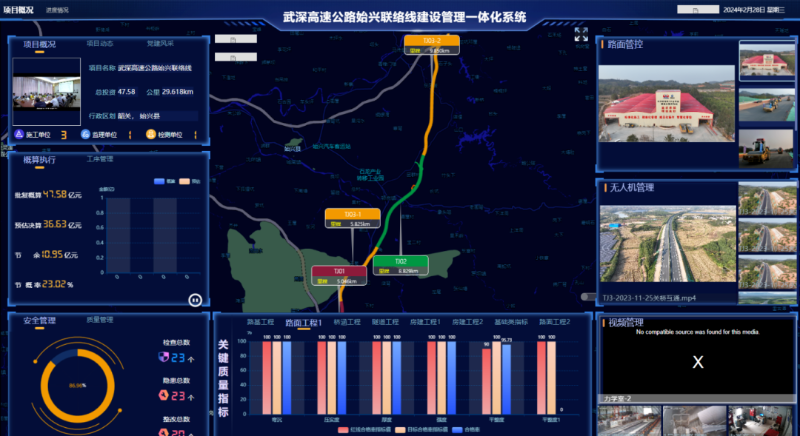Click the pause button in 概算执行 panel
The width and height of the screenshot is (800, 436).
(x=195, y=298)
